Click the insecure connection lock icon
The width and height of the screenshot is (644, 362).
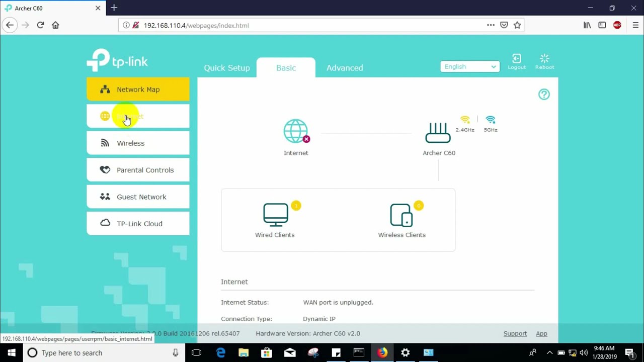pyautogui.click(x=135, y=25)
